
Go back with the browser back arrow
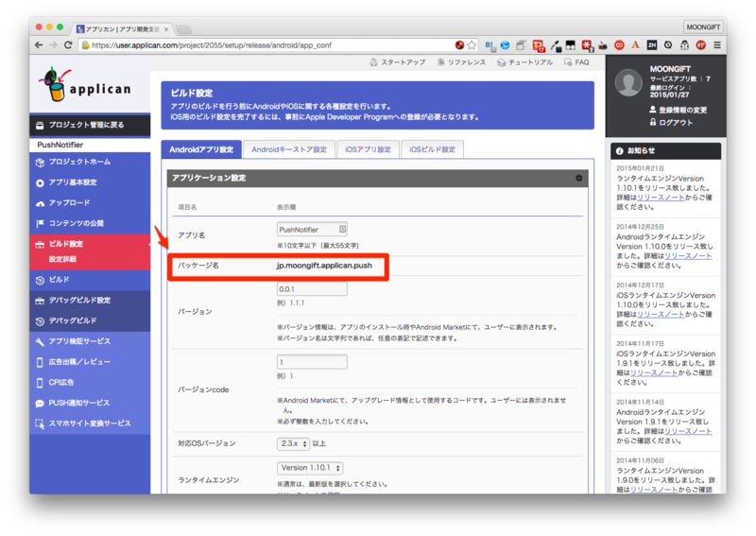point(39,44)
